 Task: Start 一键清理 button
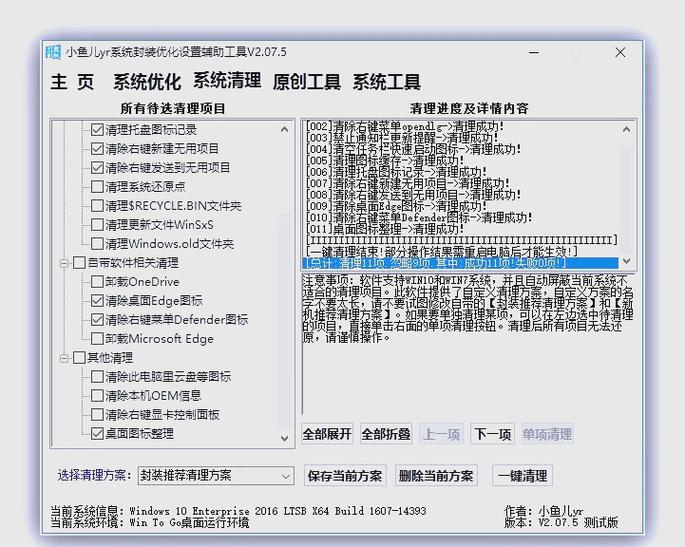[522, 476]
